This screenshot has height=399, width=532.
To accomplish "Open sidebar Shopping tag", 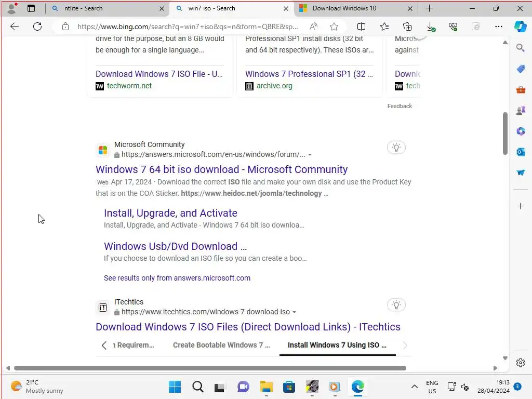I will point(521,69).
